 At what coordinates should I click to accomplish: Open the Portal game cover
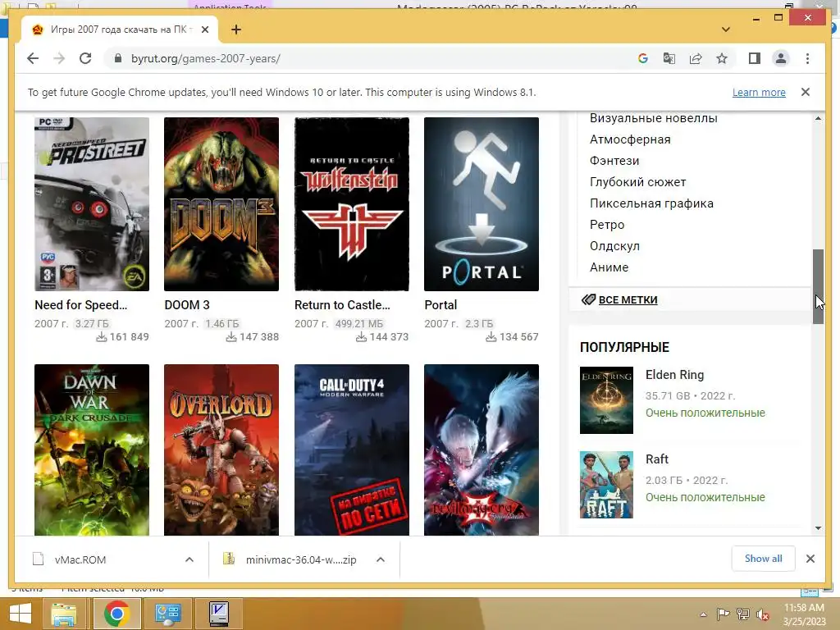(481, 204)
